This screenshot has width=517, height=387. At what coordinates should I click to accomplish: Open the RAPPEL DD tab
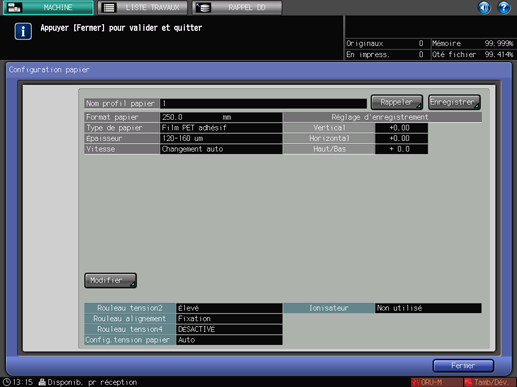pos(237,7)
